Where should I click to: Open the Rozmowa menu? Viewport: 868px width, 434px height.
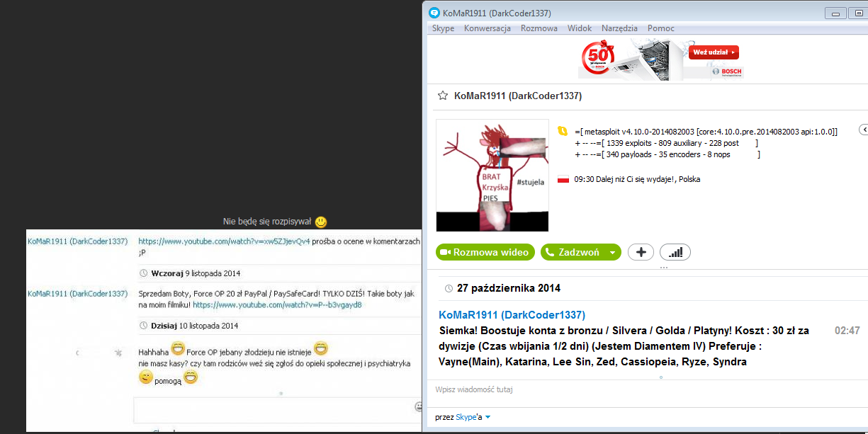click(x=539, y=28)
